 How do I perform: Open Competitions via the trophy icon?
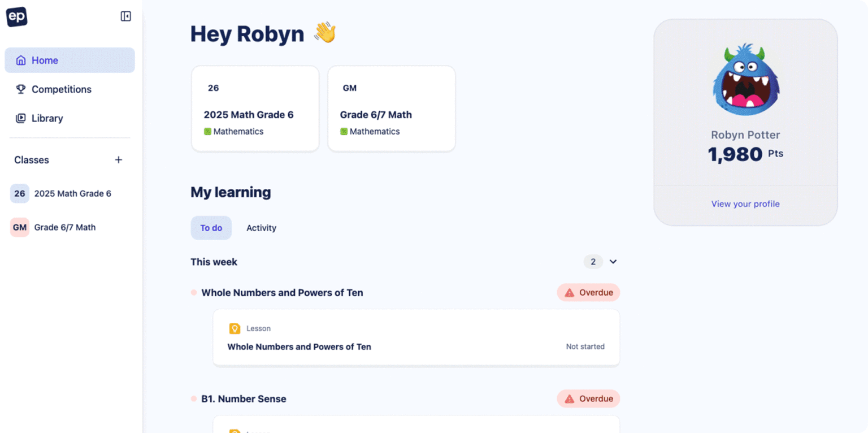[20, 89]
